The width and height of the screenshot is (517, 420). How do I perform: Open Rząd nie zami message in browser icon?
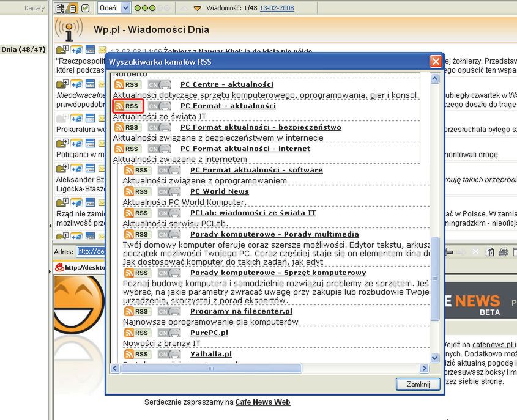pos(76,202)
